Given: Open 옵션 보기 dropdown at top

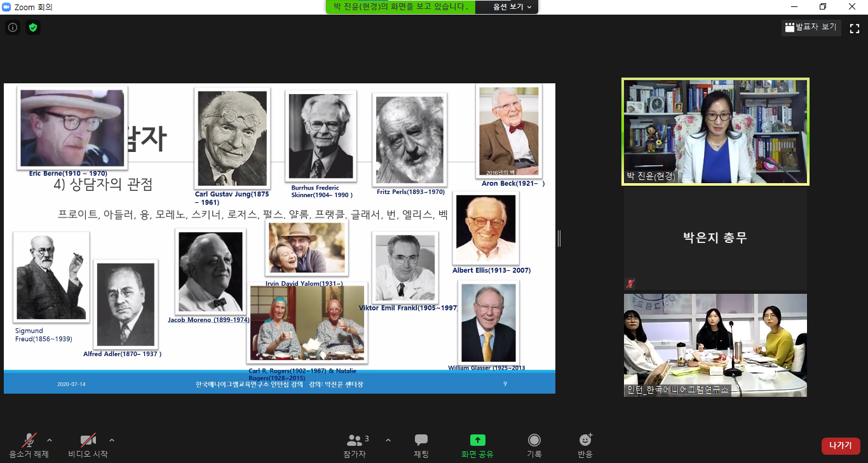Looking at the screenshot, I should pyautogui.click(x=512, y=7).
